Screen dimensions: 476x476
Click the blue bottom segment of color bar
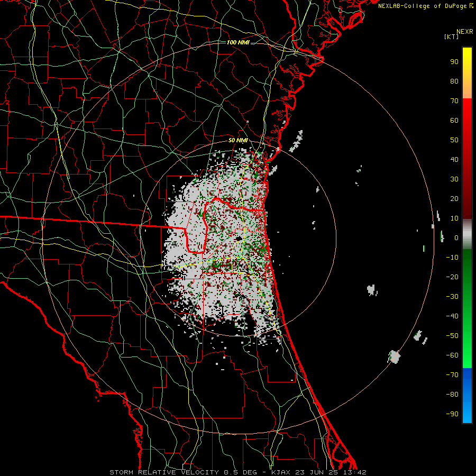467,396
